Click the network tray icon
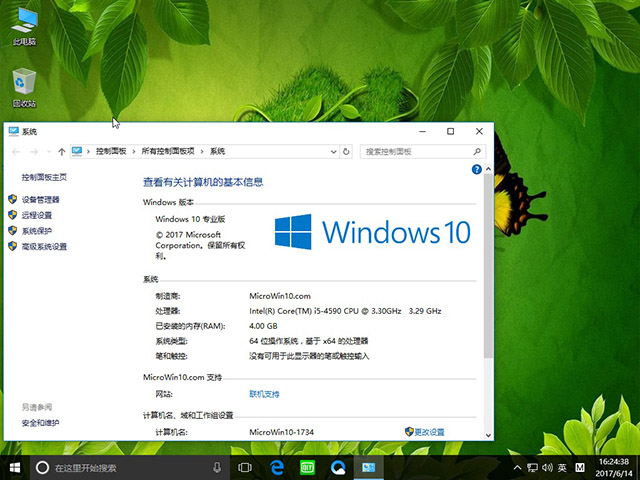640x480 pixels. tap(532, 468)
